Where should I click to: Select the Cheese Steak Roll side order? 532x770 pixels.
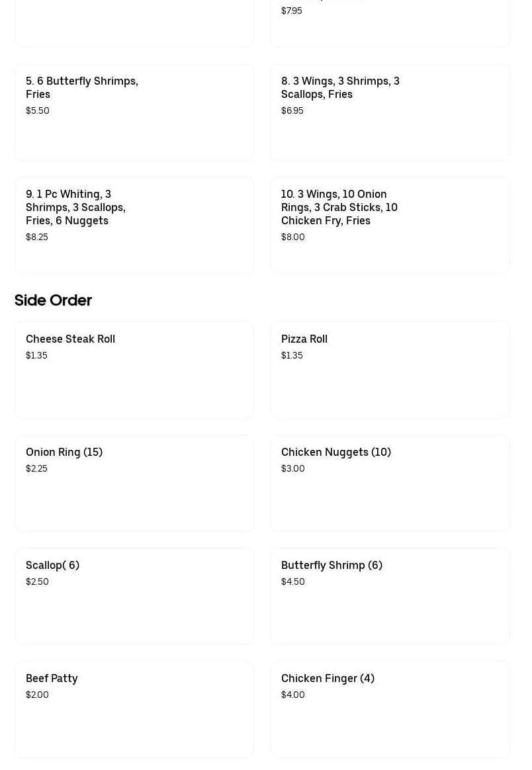click(134, 370)
